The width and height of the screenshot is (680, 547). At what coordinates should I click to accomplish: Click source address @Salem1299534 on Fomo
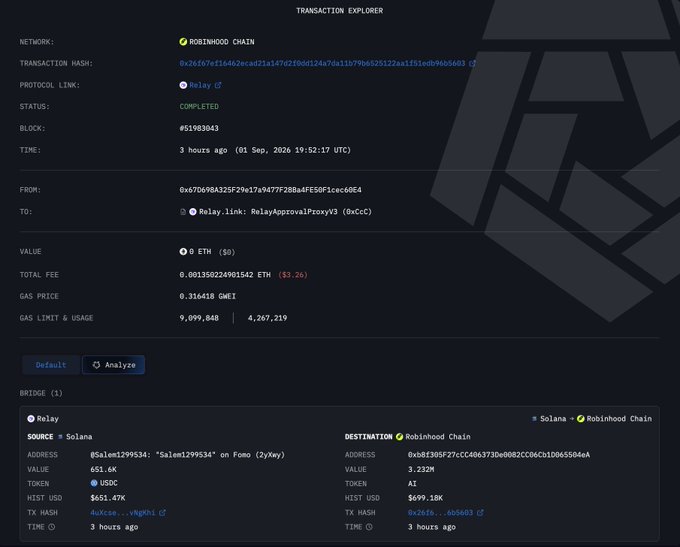pos(187,455)
